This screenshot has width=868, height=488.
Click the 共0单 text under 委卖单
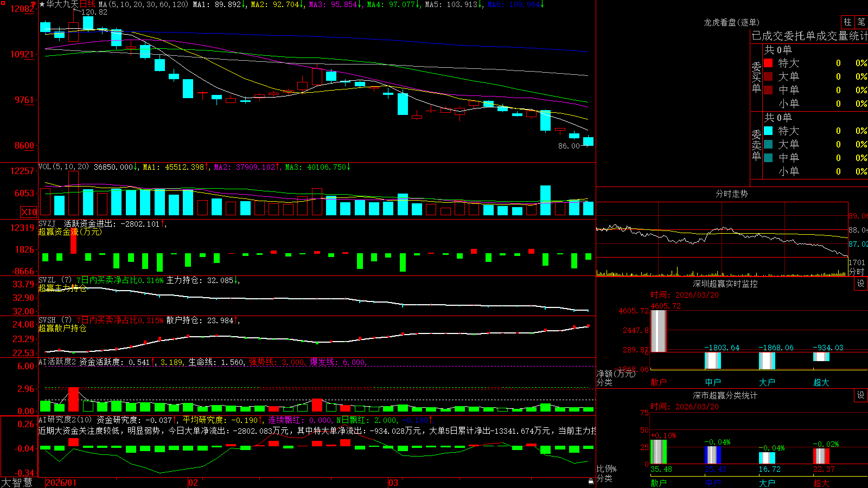[778, 117]
